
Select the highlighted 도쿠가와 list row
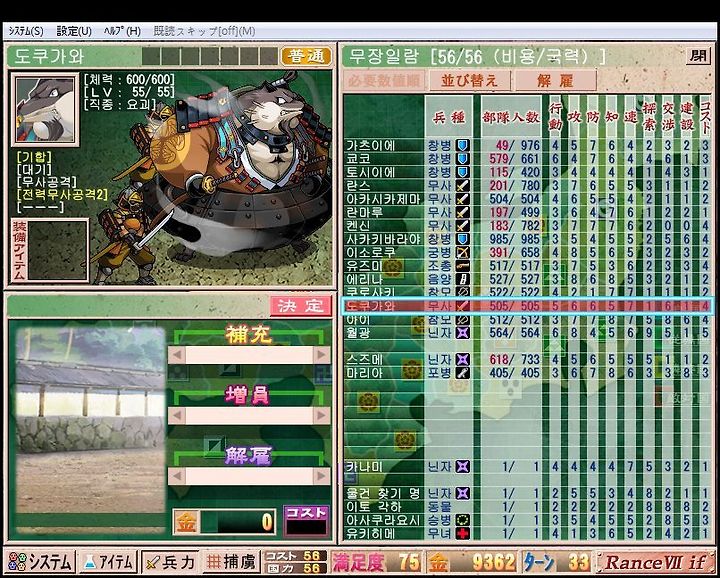point(528,306)
